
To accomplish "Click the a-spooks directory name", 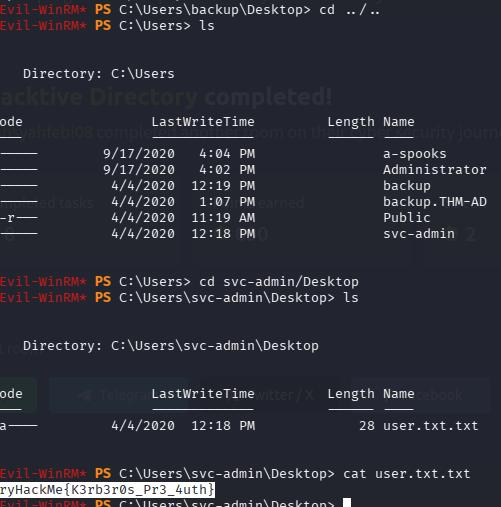I will pos(415,154).
